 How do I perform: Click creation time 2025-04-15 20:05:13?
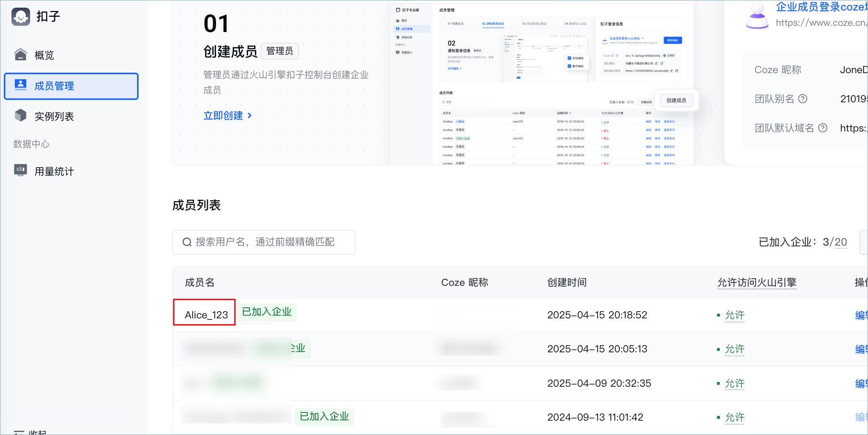[x=597, y=349]
